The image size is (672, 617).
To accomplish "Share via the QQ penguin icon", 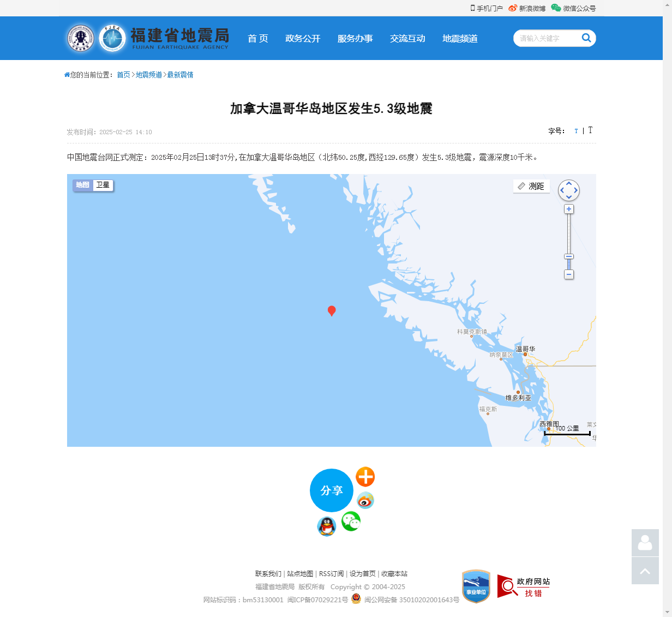I will click(327, 526).
